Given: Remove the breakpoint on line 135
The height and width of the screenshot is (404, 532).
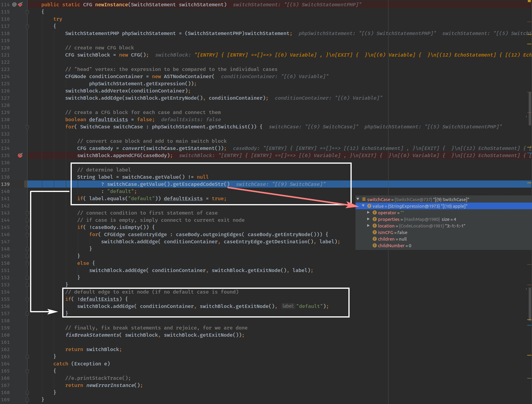Looking at the screenshot, I should (20, 155).
